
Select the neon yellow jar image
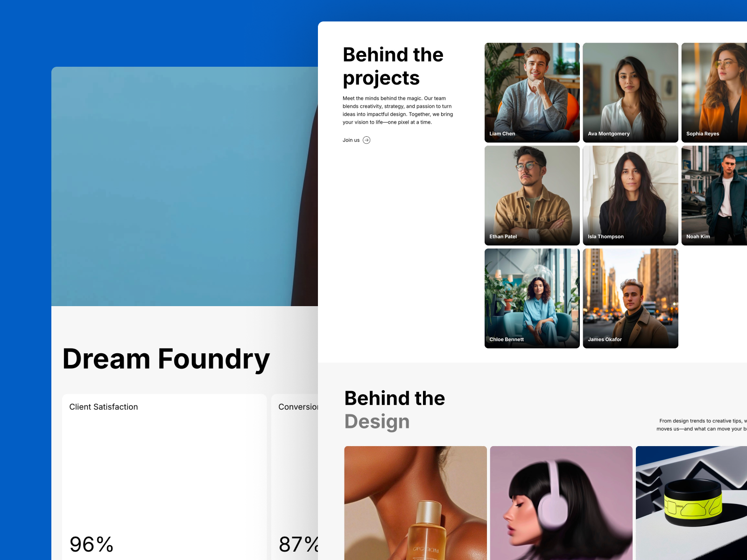click(x=691, y=503)
